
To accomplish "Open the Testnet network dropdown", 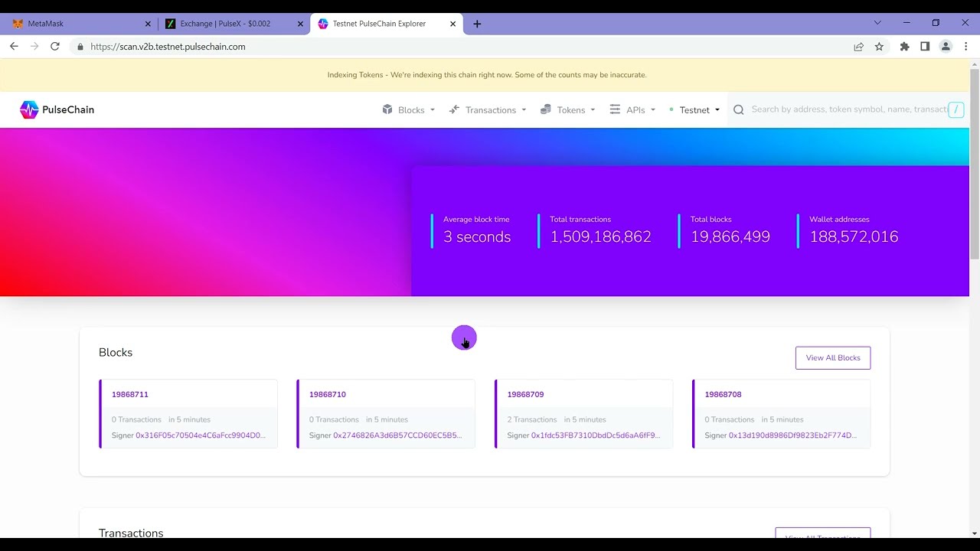I will [695, 109].
